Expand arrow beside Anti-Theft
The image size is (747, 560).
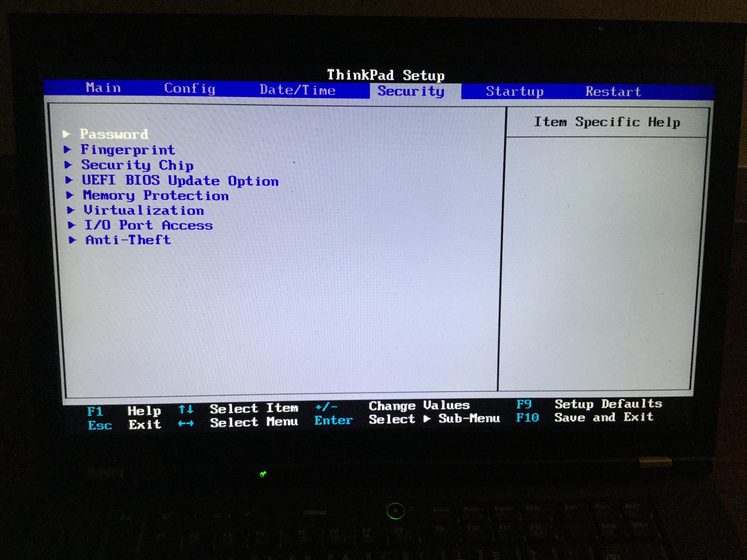[72, 240]
